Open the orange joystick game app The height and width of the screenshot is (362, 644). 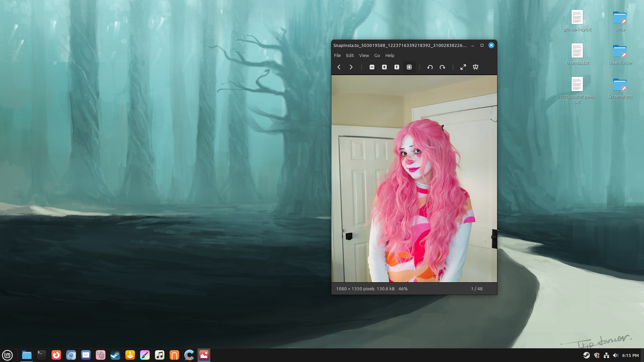tap(130, 355)
